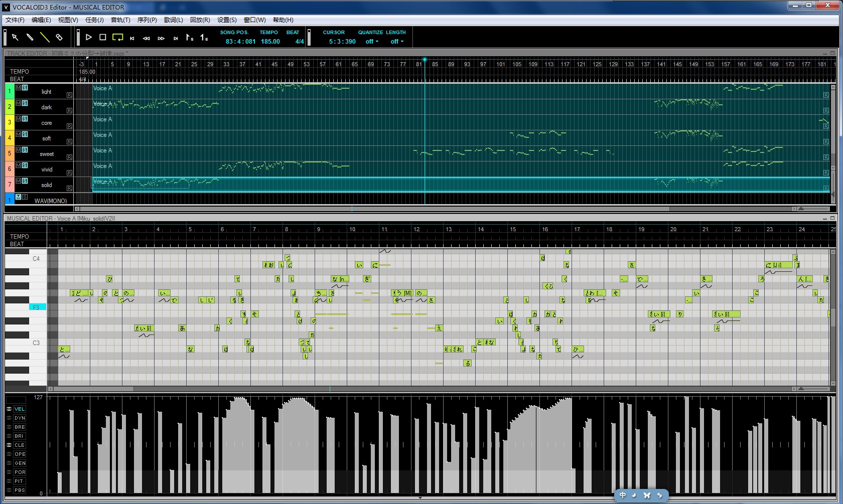Maximize the Musical Editor panel
843x504 pixels.
pos(833,218)
